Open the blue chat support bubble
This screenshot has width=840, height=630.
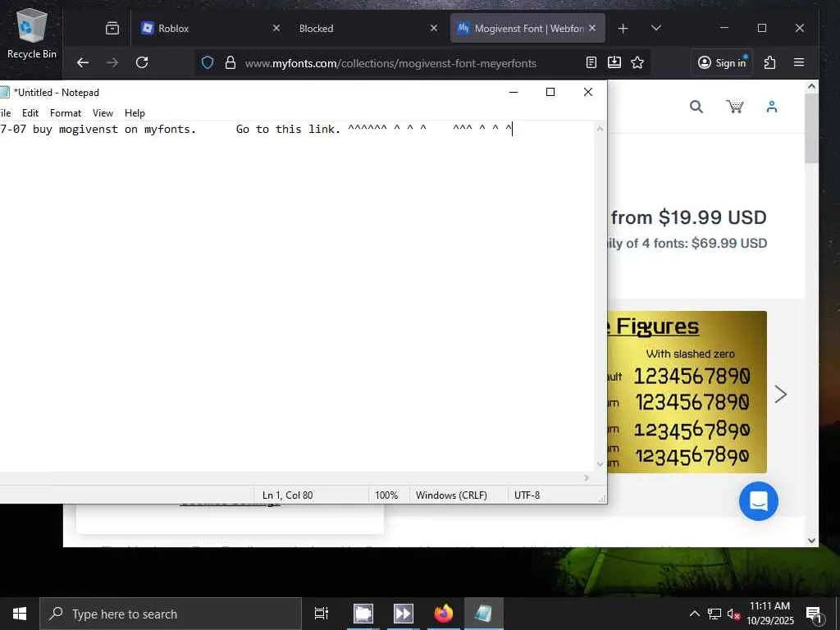tap(759, 501)
